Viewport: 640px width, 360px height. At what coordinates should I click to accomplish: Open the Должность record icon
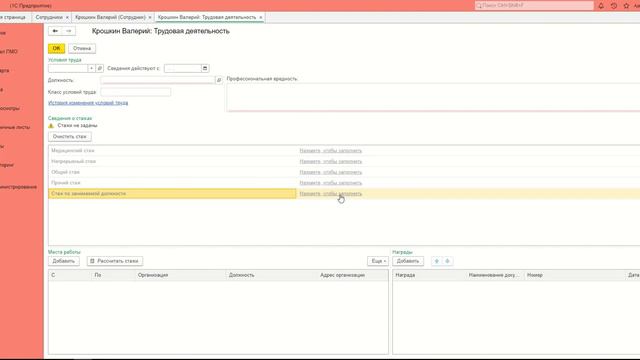click(x=219, y=80)
